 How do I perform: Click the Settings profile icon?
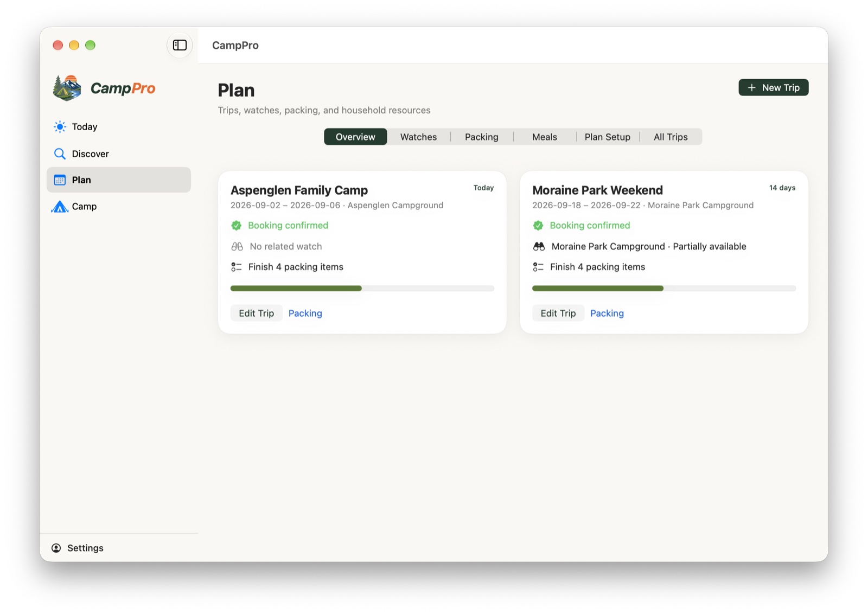pyautogui.click(x=56, y=548)
